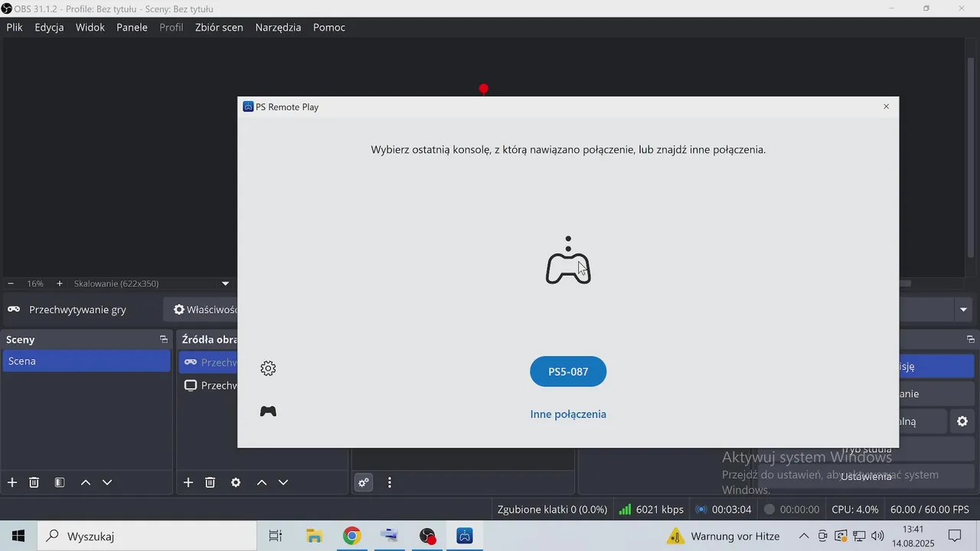
Task: Click the Wyszukaj taskbar search box
Action: [147, 536]
